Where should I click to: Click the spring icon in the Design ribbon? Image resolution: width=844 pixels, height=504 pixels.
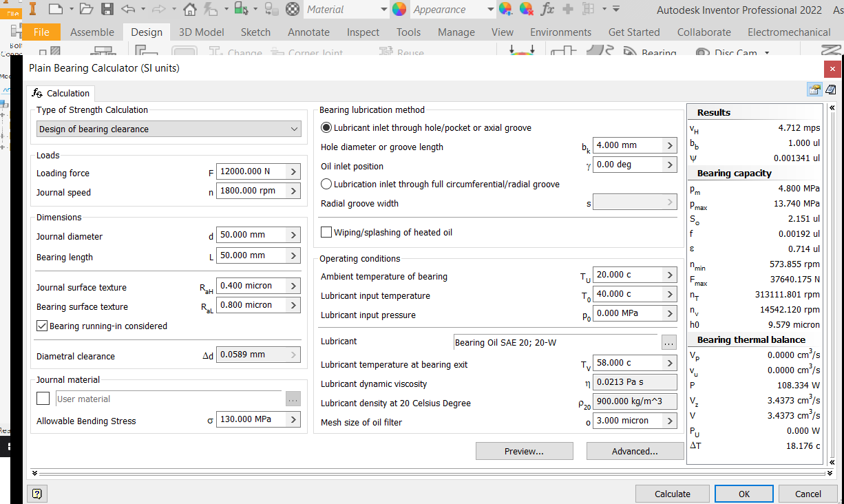832,51
